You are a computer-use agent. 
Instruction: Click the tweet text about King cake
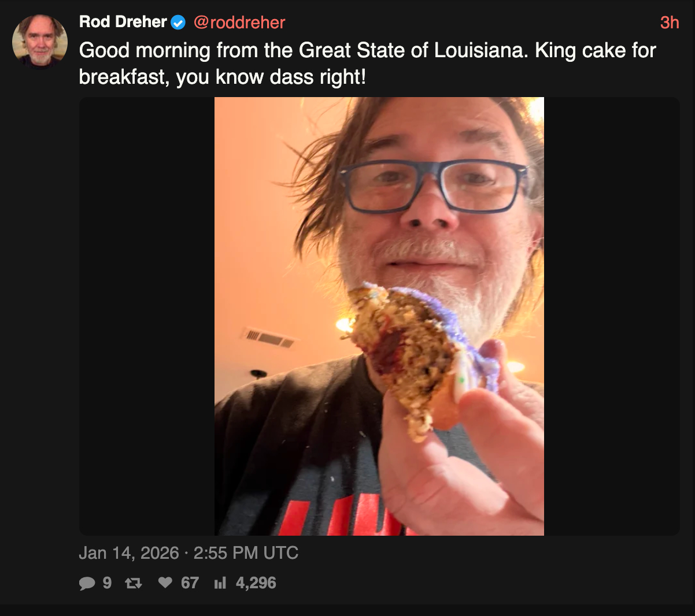(367, 64)
